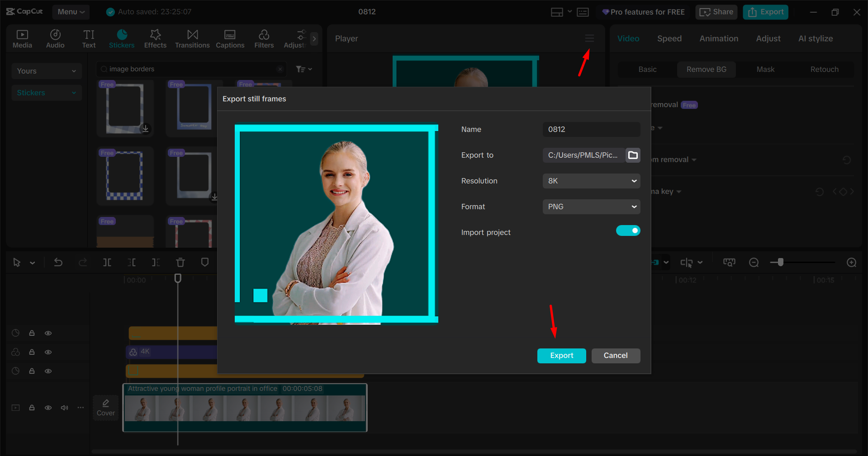The width and height of the screenshot is (868, 456).
Task: Click the undo icon above the timeline
Action: coord(58,262)
